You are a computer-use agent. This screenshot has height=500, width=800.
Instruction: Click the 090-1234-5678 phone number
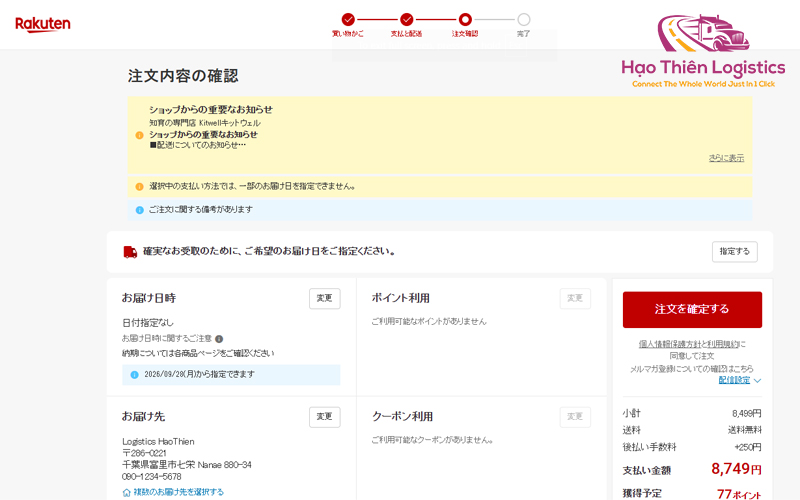coord(152,477)
